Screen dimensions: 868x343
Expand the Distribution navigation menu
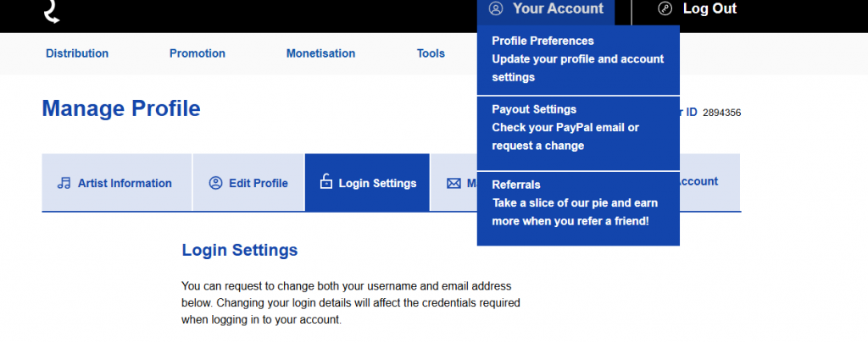click(77, 53)
